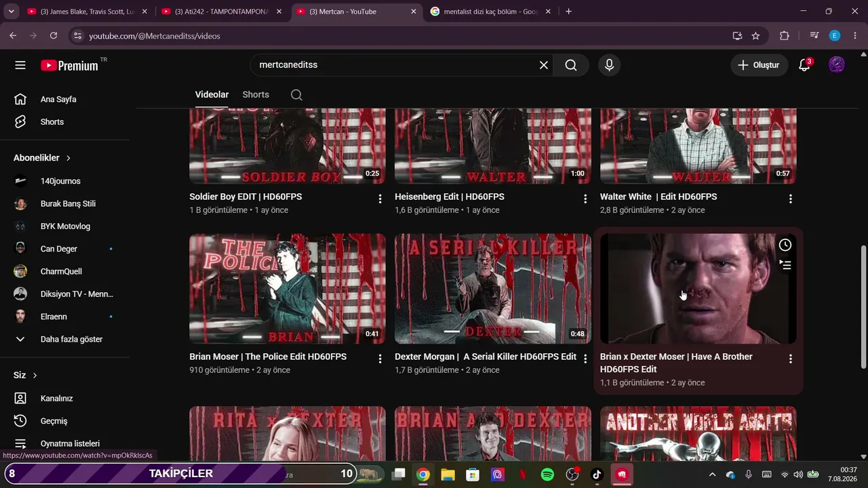Play the Dexter A Serial Killer thumbnail
868x488 pixels.
[493, 289]
